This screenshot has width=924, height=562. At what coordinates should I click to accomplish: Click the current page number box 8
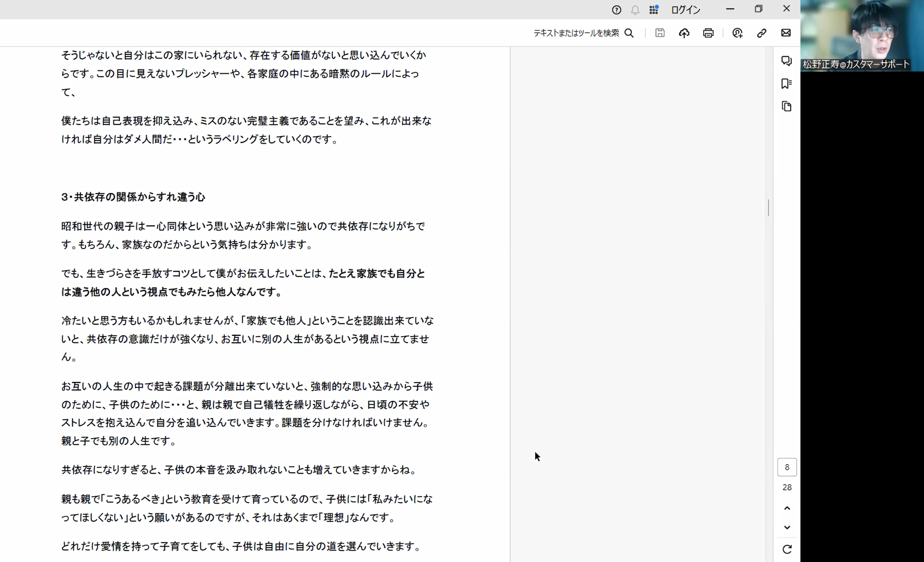(x=787, y=467)
